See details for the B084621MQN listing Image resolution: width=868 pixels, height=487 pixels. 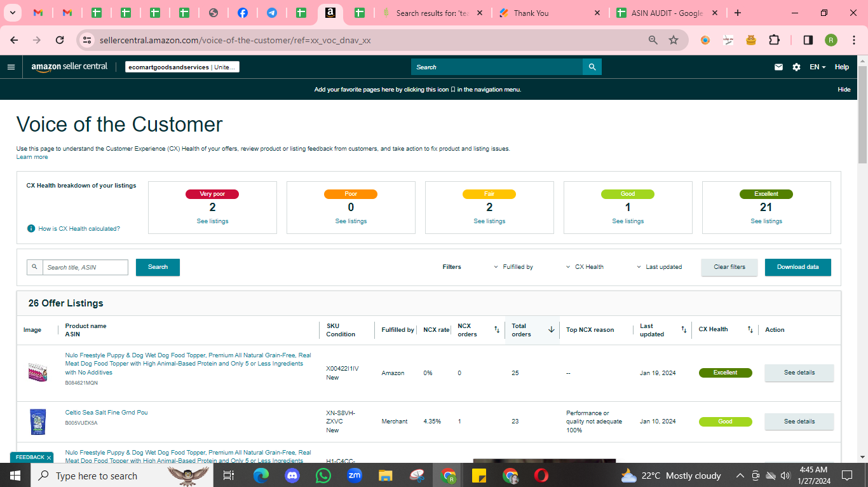click(799, 373)
